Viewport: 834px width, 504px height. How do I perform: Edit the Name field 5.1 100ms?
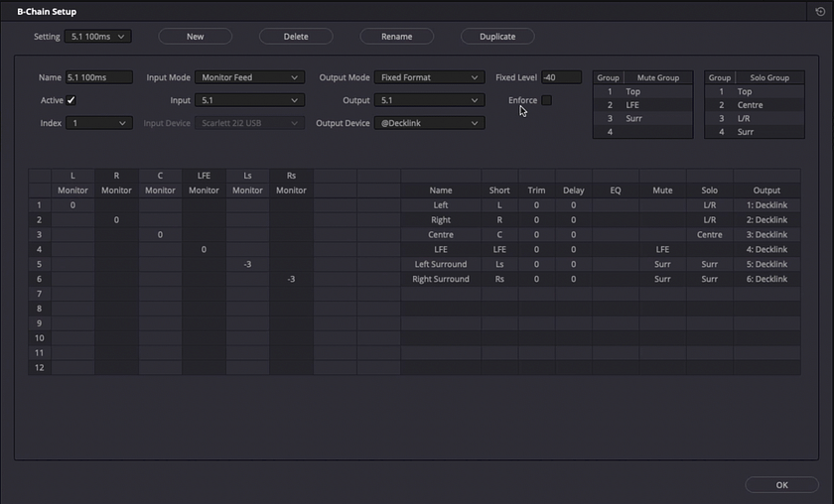pyautogui.click(x=99, y=77)
